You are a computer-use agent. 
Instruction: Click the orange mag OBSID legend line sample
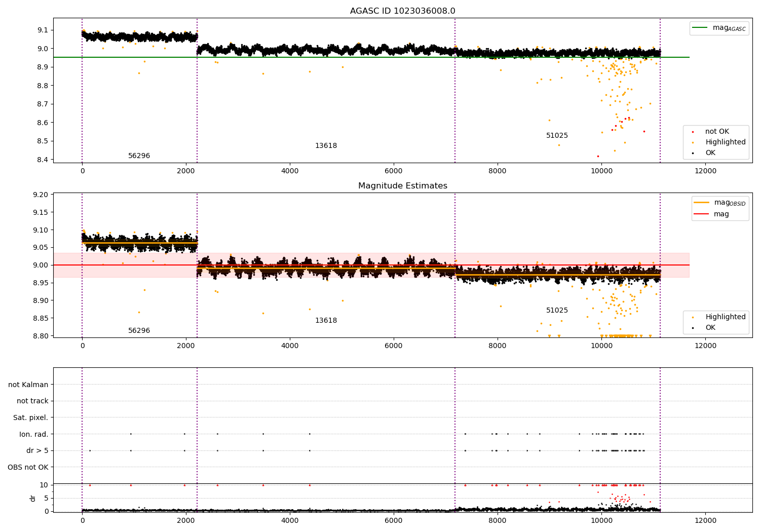tap(702, 203)
